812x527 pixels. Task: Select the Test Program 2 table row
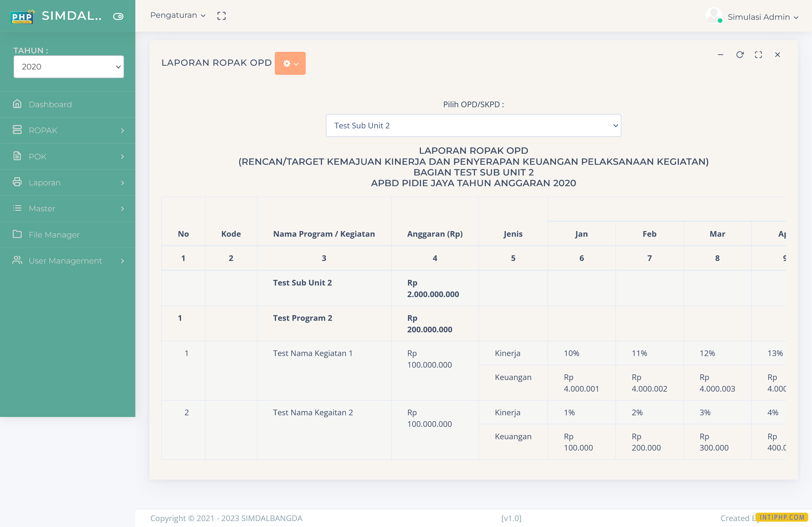(x=303, y=318)
